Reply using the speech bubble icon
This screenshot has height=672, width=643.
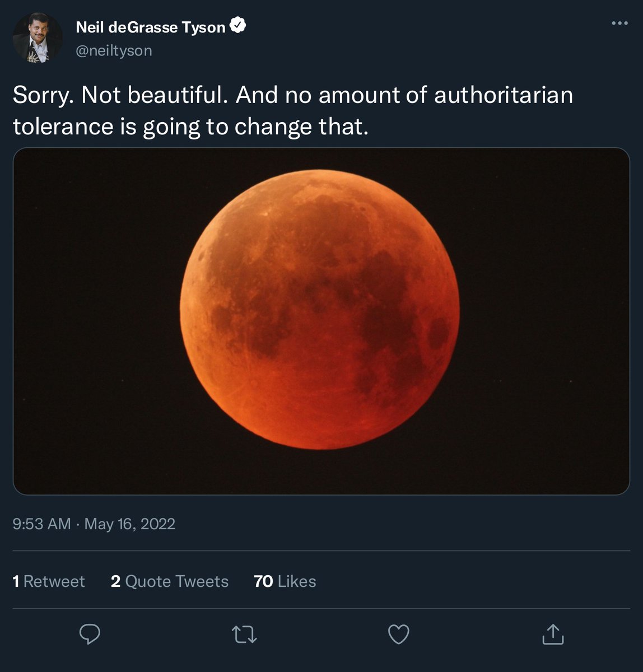(x=90, y=634)
